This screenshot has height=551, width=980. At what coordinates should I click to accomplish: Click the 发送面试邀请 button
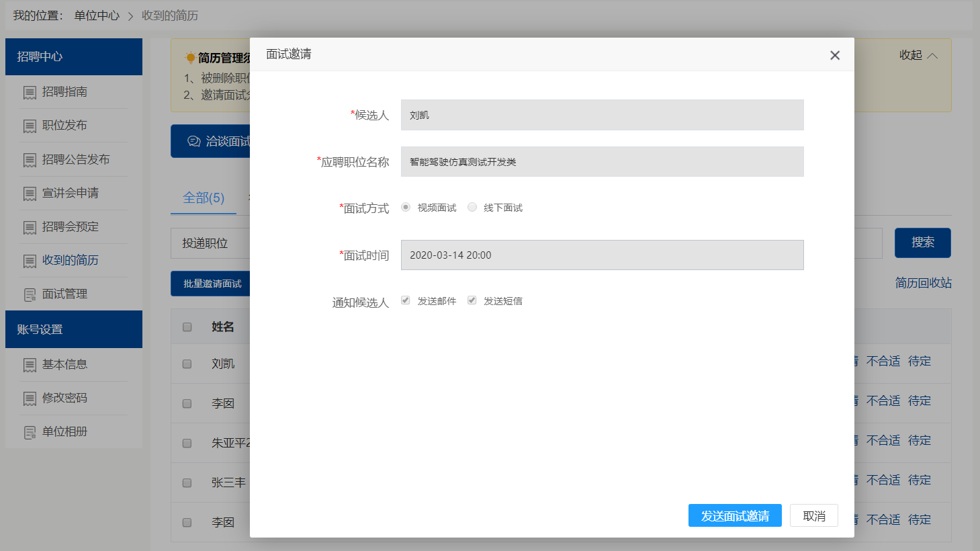coord(735,515)
